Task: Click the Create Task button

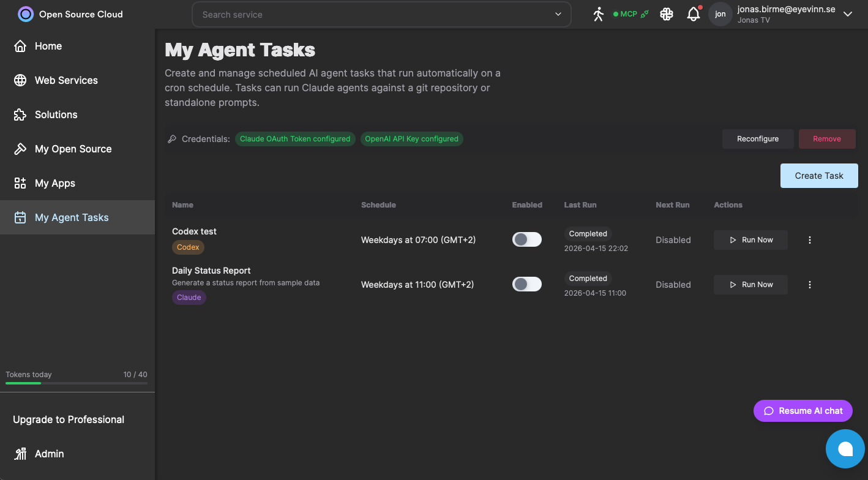Action: (819, 176)
